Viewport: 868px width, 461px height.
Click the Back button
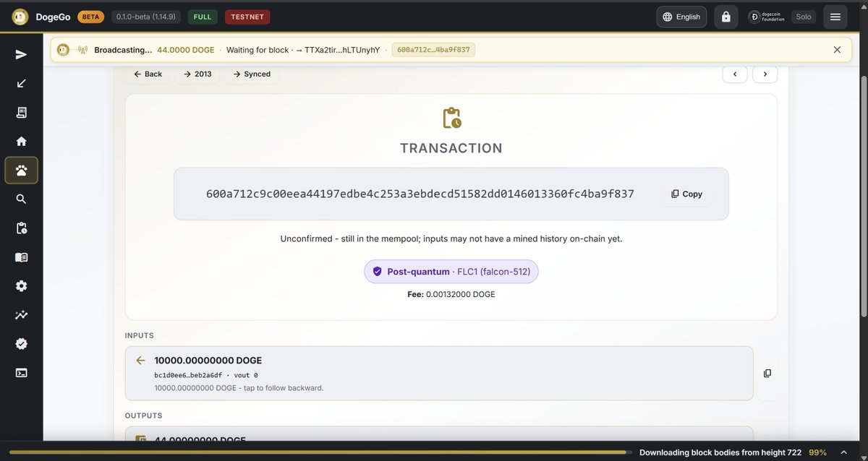(148, 74)
